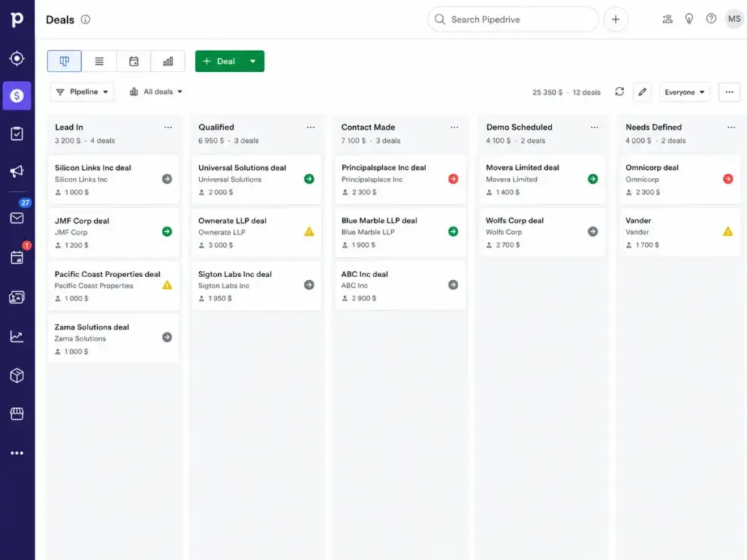
Task: Open the Universal Solutions deal card
Action: pos(257,179)
